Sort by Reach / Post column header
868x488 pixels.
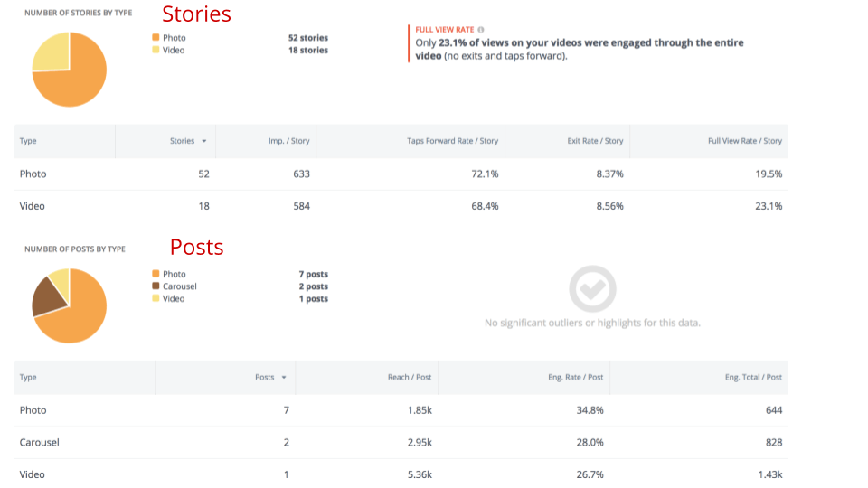pyautogui.click(x=409, y=378)
